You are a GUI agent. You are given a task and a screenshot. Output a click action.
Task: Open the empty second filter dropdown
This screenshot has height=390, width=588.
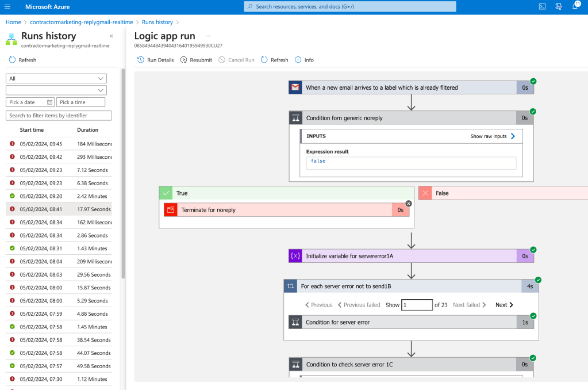point(56,90)
